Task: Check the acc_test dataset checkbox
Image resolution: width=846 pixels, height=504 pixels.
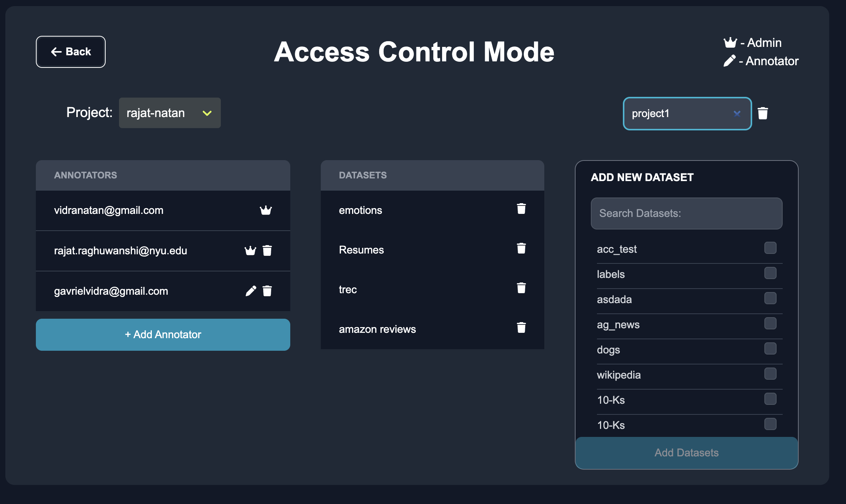Action: click(770, 248)
